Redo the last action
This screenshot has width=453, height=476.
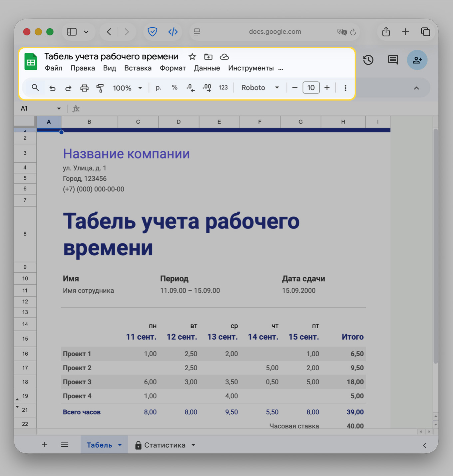pos(68,88)
